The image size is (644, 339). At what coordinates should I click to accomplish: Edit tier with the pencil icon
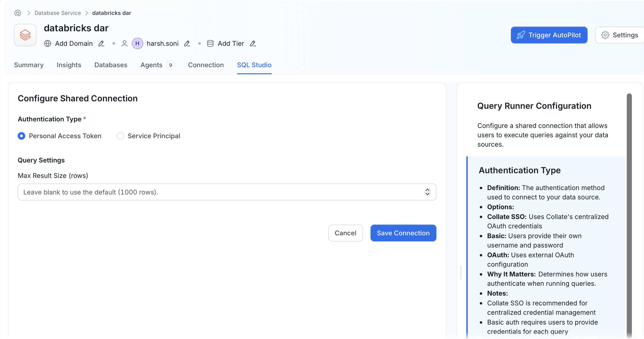coord(253,44)
